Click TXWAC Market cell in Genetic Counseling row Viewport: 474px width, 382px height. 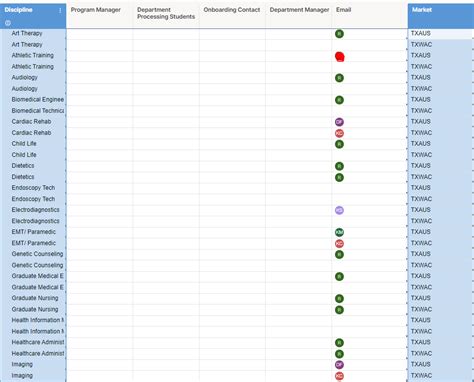click(441, 265)
